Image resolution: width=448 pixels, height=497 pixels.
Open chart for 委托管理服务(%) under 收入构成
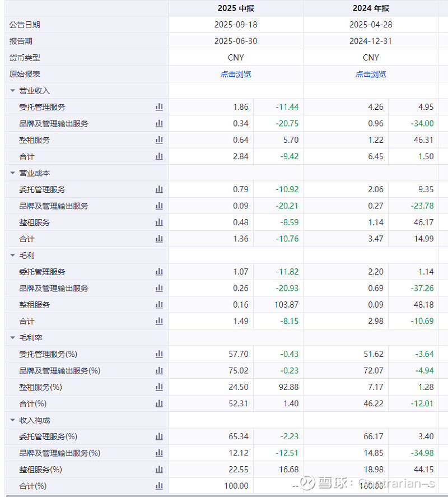159,436
